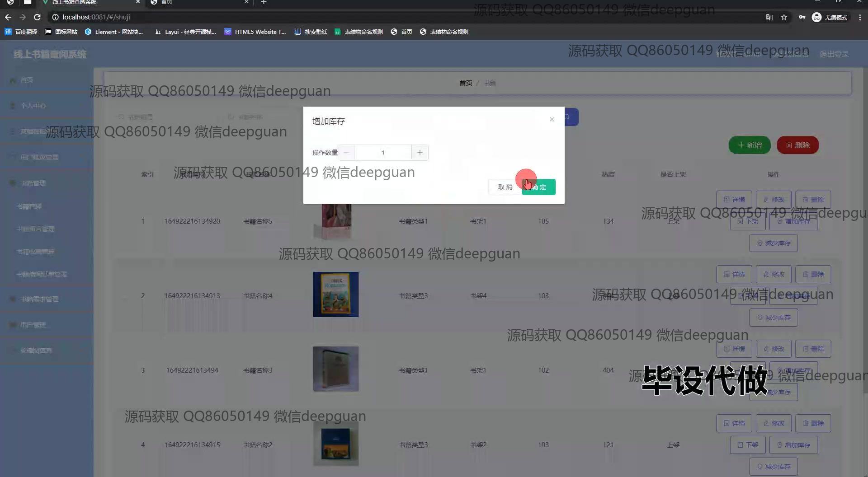This screenshot has height=477, width=868.
Task: Open the 百度翻译 bookmark
Action: [x=21, y=32]
